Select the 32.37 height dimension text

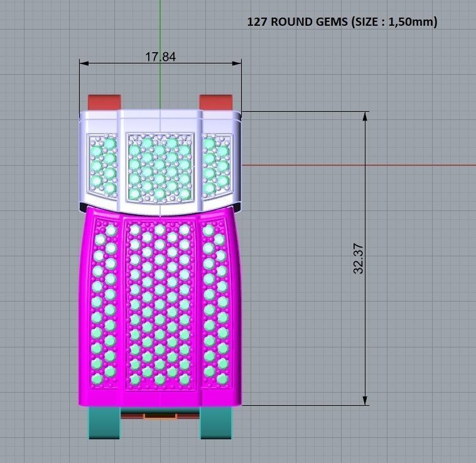click(x=359, y=259)
